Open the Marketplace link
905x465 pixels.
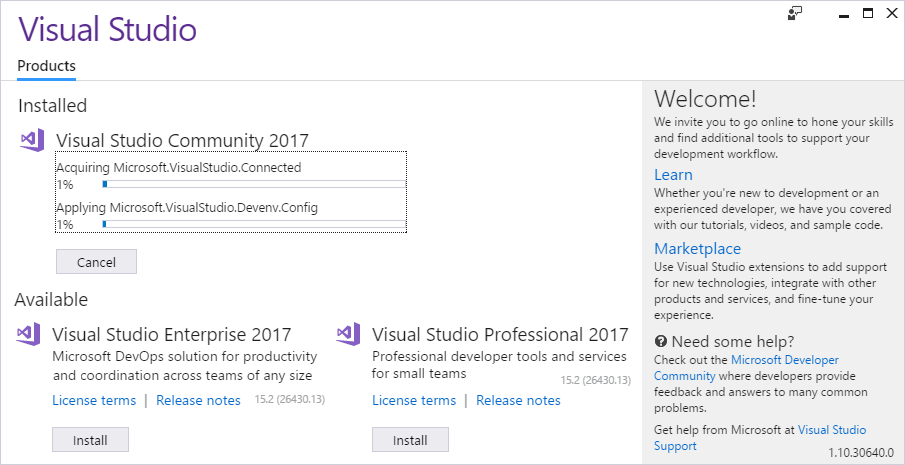tap(697, 249)
